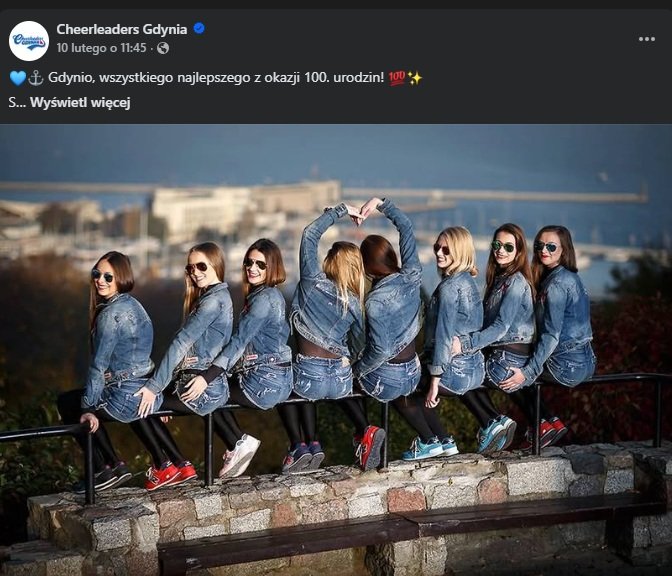Click the blue verified badge checkmark
The image size is (672, 576).
coord(199,29)
